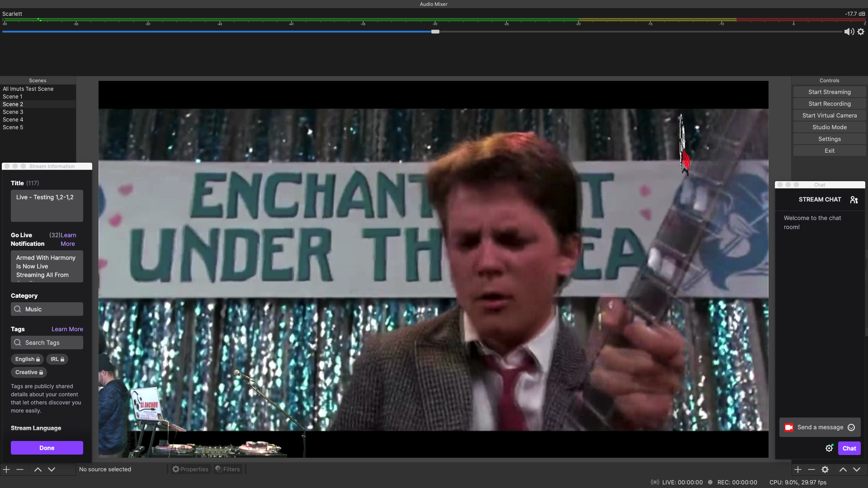Edit the Go Live Notification text box

[47, 267]
